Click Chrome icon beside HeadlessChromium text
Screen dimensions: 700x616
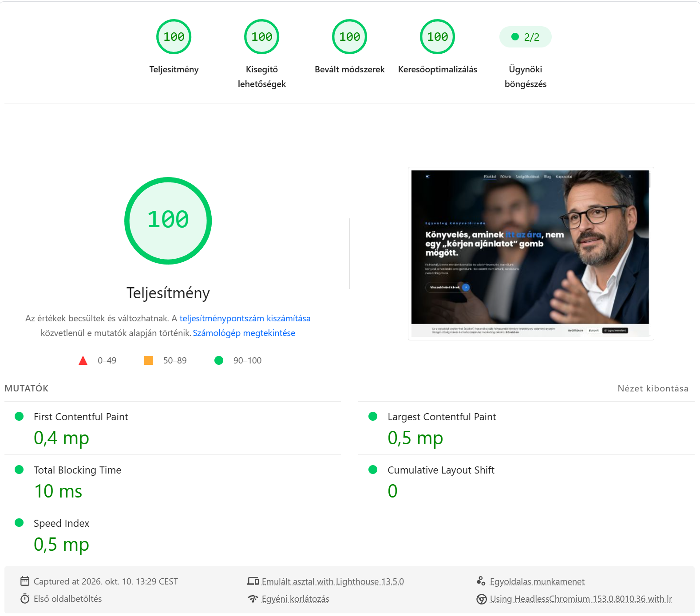tap(482, 599)
